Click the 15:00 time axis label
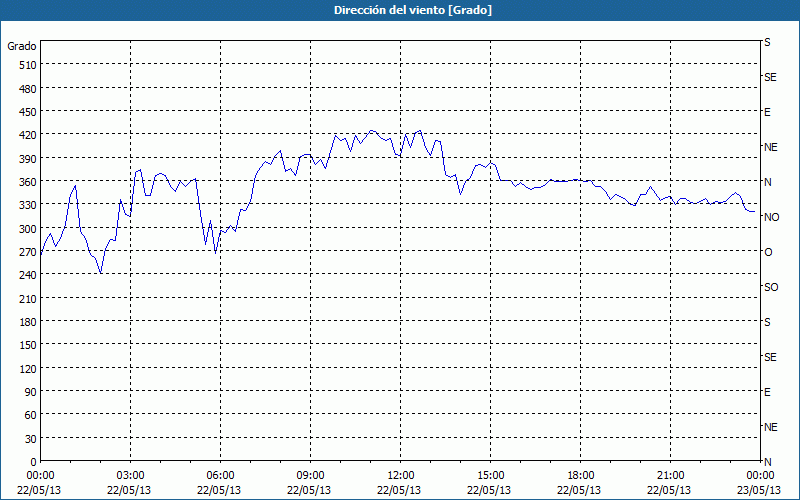This screenshot has width=800, height=500. 490,476
